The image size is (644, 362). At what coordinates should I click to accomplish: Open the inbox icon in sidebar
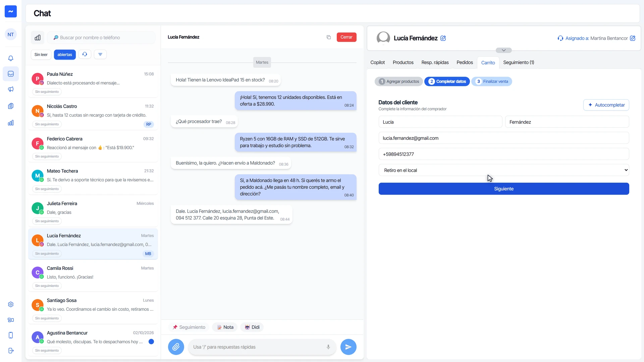[x=11, y=74]
